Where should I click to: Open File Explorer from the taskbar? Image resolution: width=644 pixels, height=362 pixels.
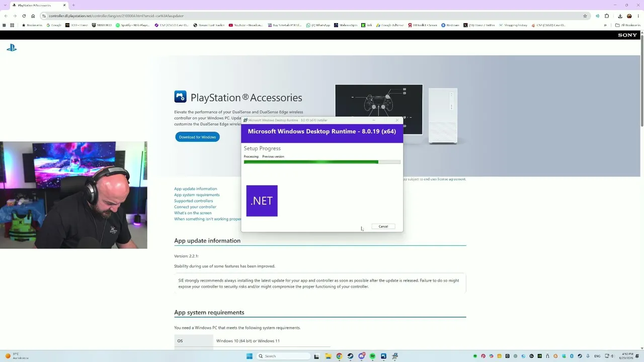(328, 356)
